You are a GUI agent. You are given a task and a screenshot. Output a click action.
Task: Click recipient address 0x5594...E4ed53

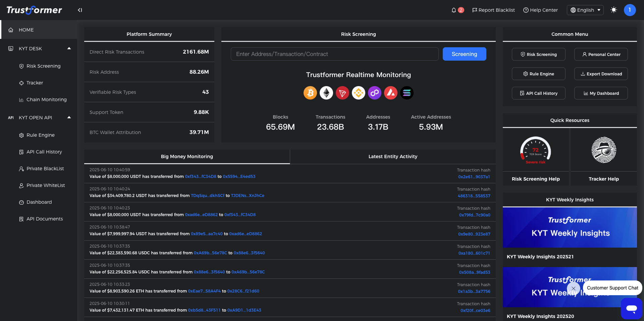click(239, 177)
